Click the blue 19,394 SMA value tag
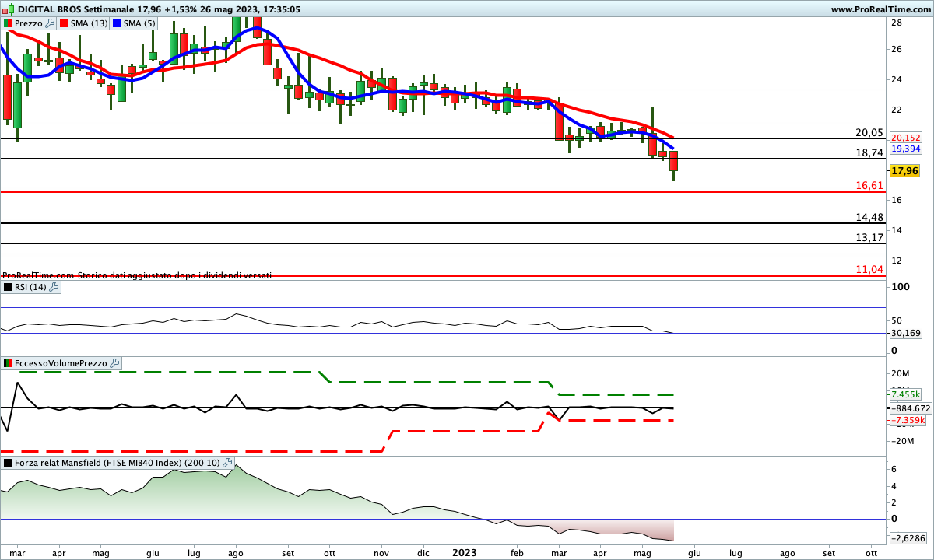 click(x=908, y=148)
